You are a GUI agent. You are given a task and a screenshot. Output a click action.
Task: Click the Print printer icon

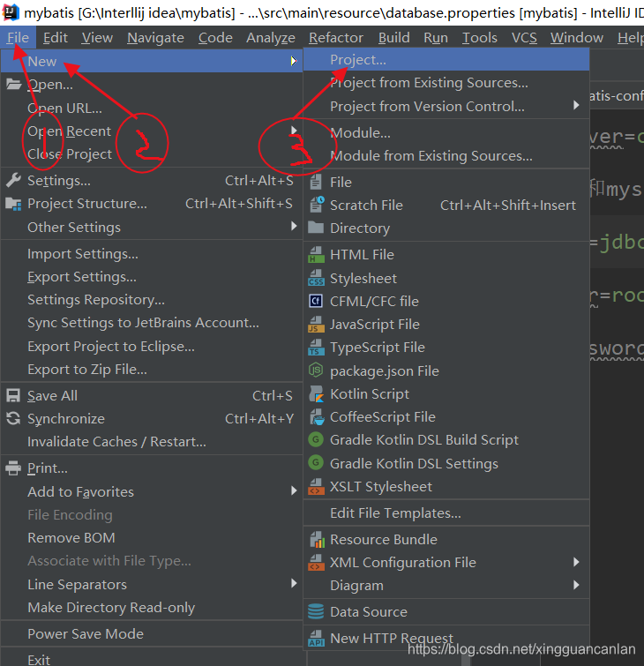tap(13, 468)
